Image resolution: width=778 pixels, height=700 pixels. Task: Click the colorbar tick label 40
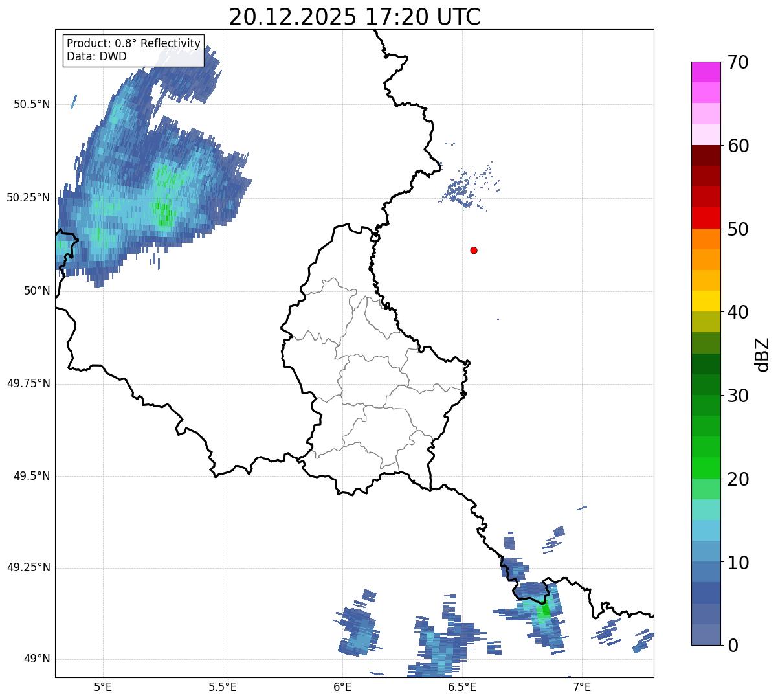[x=738, y=312]
